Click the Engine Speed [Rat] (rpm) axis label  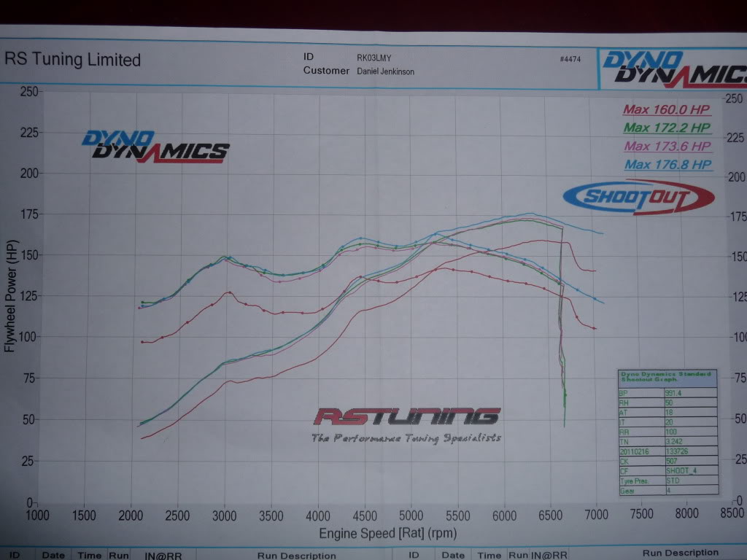coord(387,533)
